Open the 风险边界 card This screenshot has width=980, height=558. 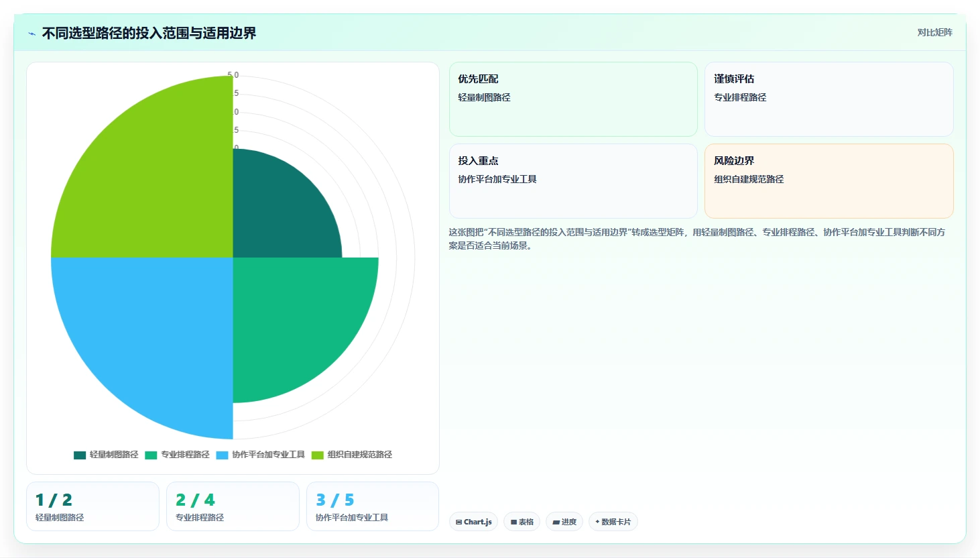pos(829,181)
